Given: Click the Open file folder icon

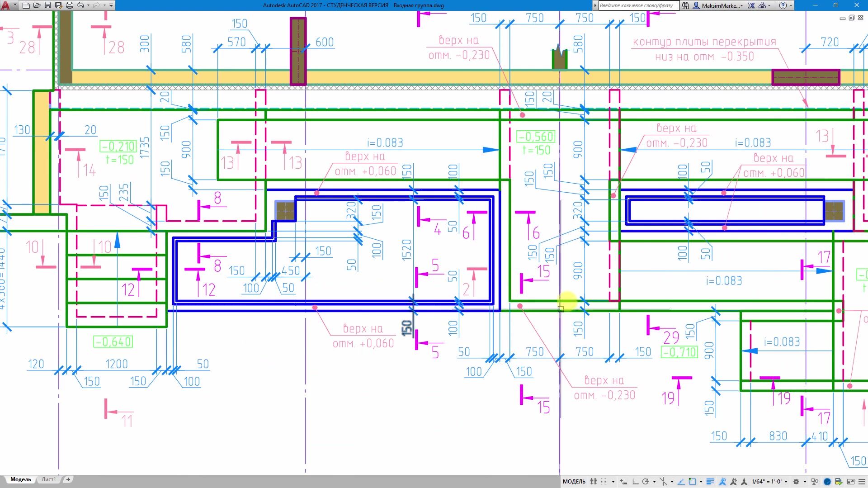Looking at the screenshot, I should point(37,5).
